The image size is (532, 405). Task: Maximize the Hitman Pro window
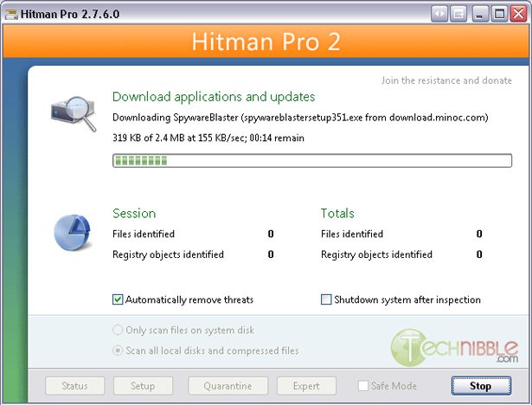(x=499, y=14)
